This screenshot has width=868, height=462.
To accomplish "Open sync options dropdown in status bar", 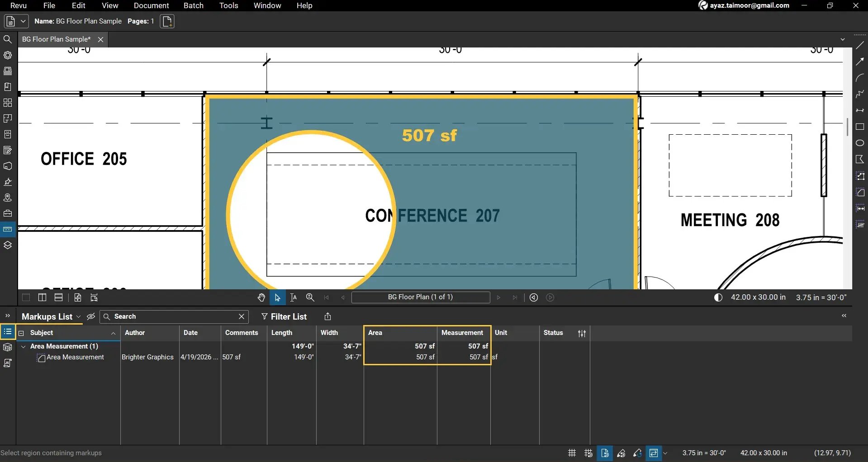I will click(665, 453).
